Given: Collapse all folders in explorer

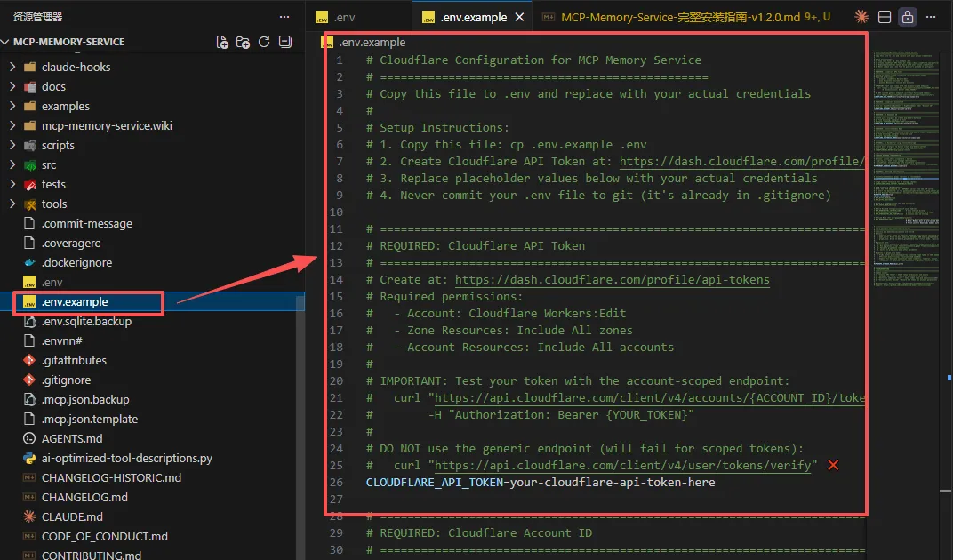Looking at the screenshot, I should coord(285,42).
